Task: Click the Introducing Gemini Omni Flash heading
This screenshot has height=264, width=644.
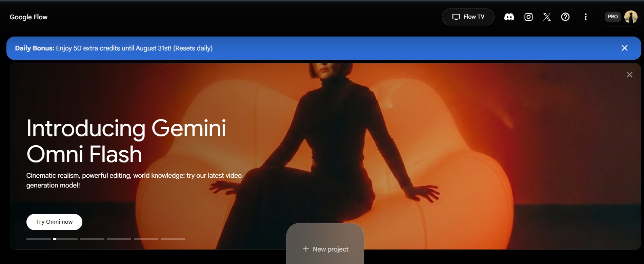Action: 126,141
